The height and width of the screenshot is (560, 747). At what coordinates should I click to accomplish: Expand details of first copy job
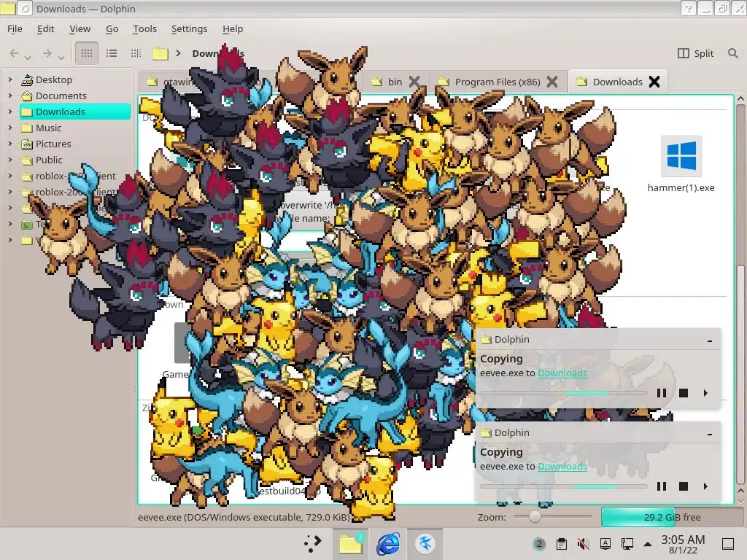[705, 393]
